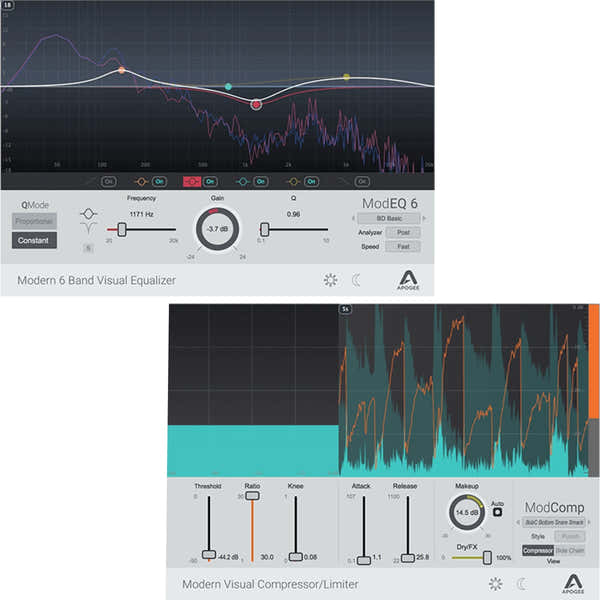Go to previous ModEQ preset with left arrow
Screen dimensions: 600x600
coord(353,218)
